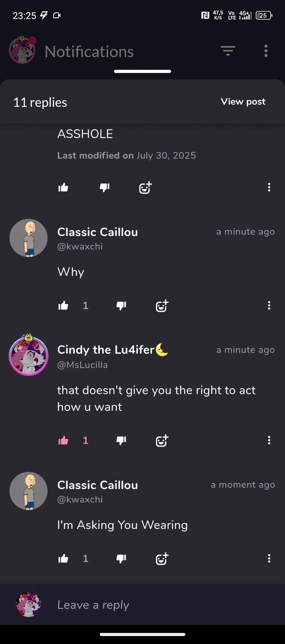The width and height of the screenshot is (285, 644).
Task: Like the top comment modified July 30
Action: (63, 187)
